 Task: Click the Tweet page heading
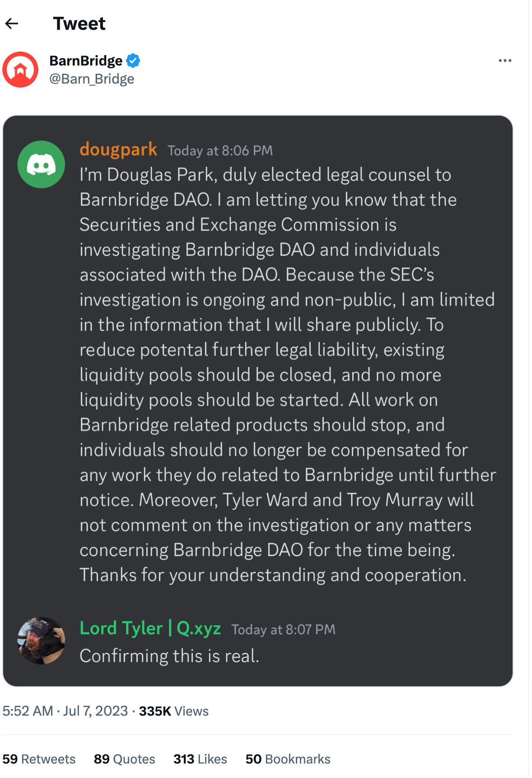click(79, 23)
